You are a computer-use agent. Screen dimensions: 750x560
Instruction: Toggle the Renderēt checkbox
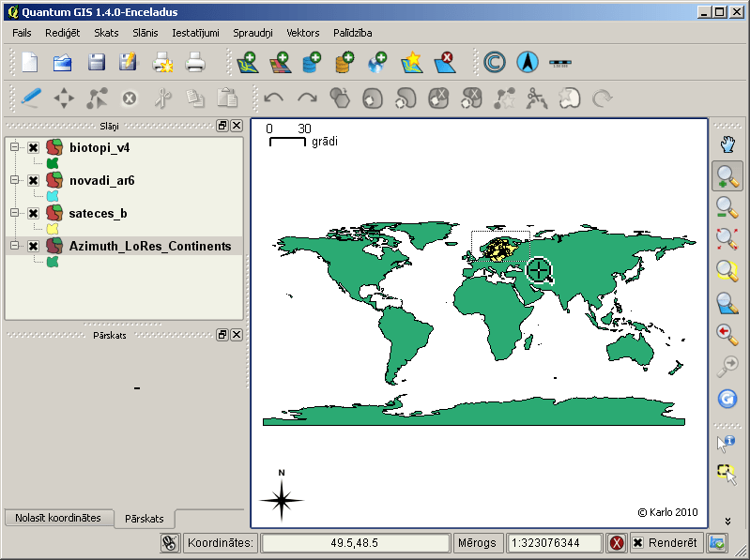point(637,543)
